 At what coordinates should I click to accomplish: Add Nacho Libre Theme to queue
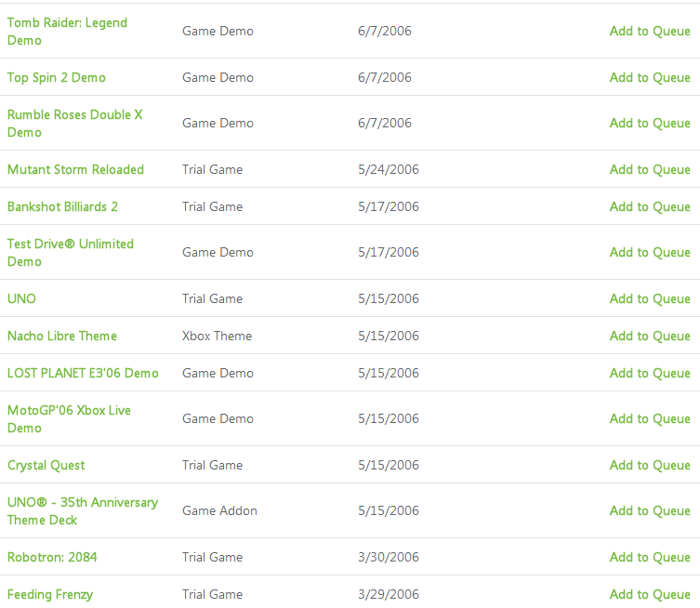[650, 336]
